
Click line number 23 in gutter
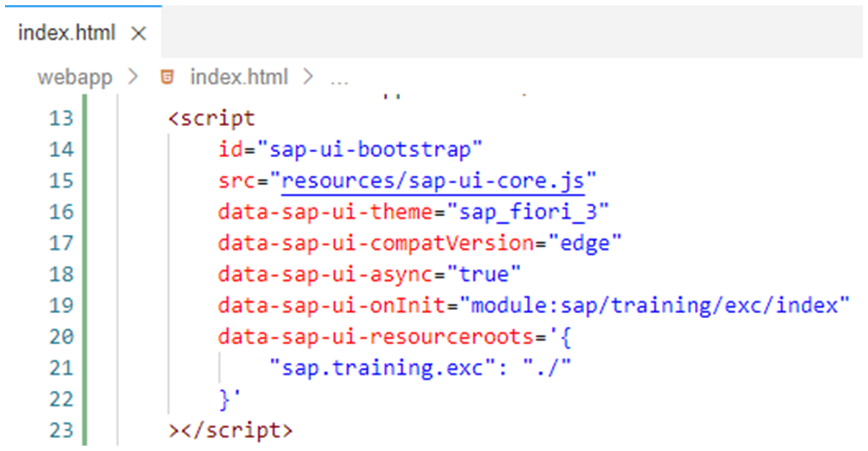click(61, 430)
